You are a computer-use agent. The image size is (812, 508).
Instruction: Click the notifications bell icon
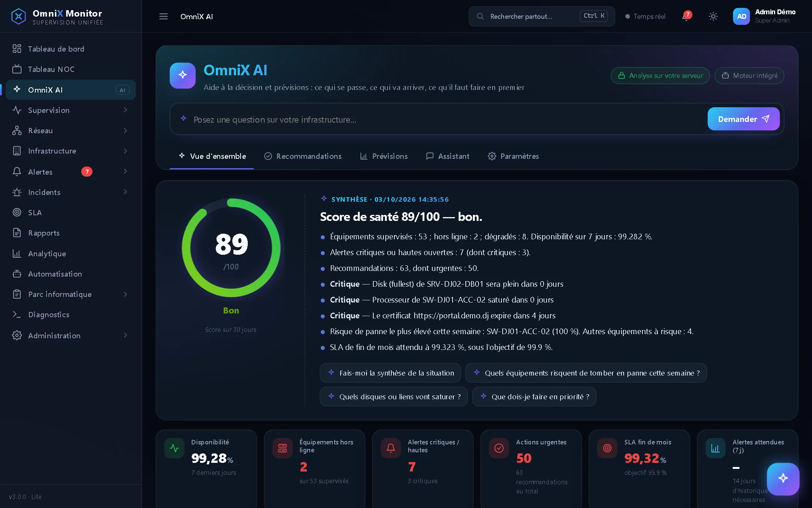pyautogui.click(x=686, y=17)
